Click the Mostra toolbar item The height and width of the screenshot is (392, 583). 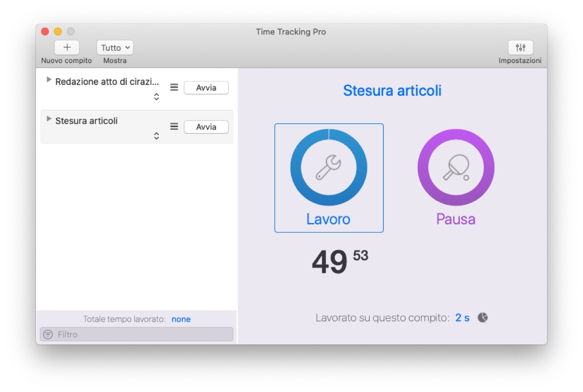[x=115, y=60]
